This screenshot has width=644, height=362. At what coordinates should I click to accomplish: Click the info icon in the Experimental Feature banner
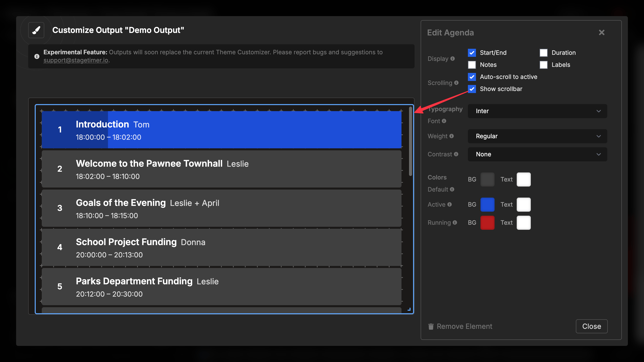[37, 56]
